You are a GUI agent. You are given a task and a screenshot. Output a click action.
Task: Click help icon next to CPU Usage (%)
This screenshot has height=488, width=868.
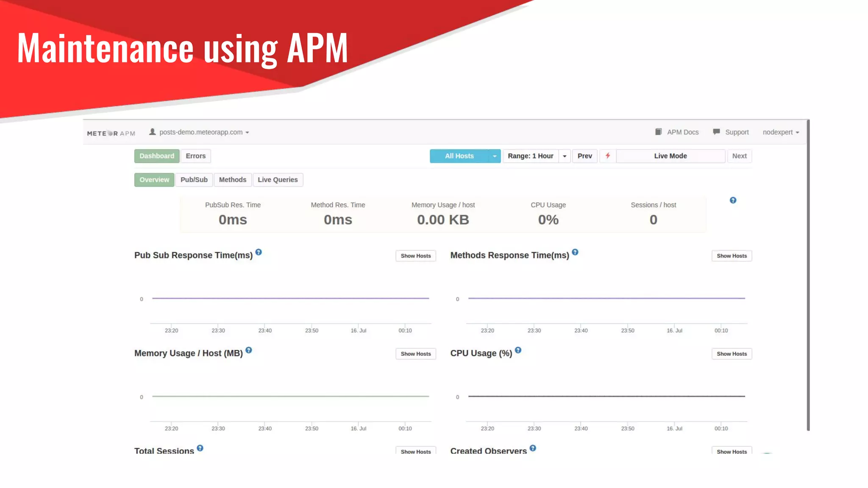click(518, 350)
